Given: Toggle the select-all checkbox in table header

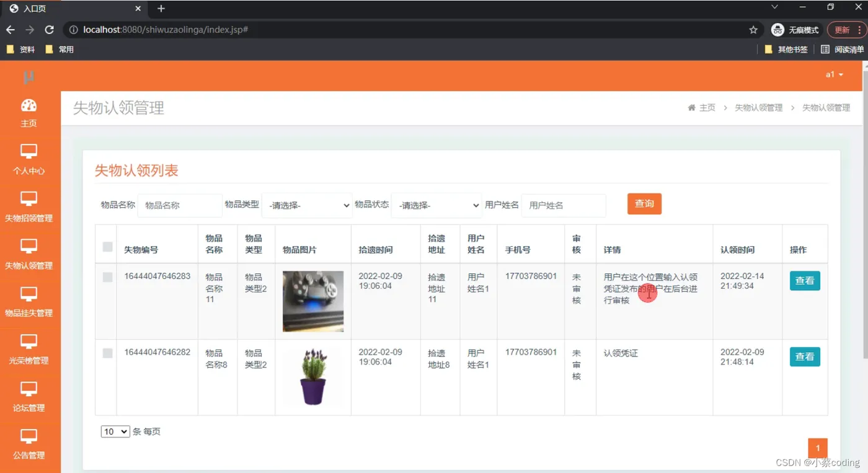Looking at the screenshot, I should click(108, 247).
